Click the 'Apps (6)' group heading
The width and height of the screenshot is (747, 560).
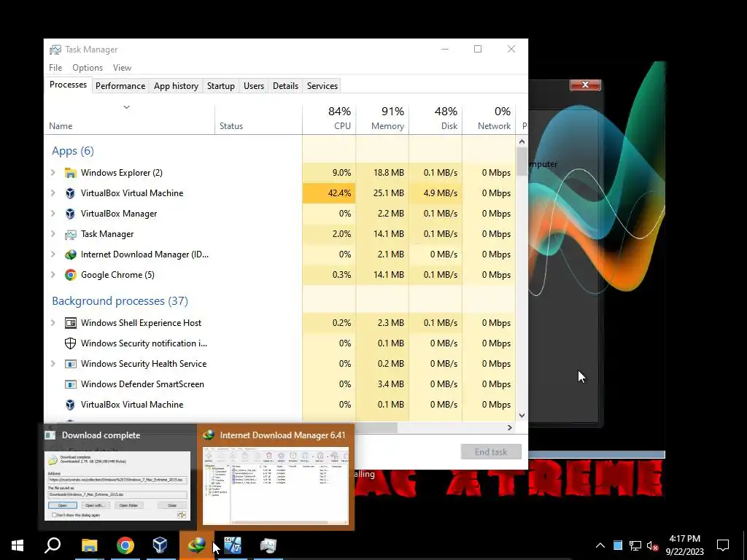pos(73,151)
